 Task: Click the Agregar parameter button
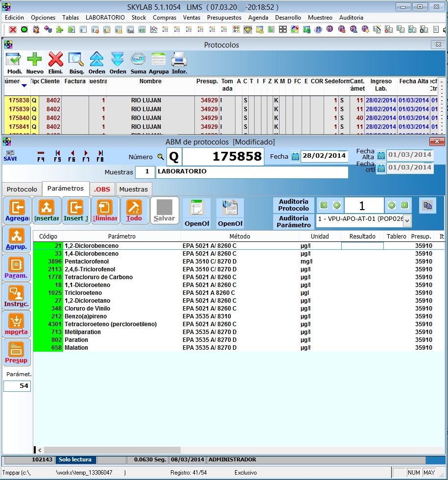pos(17,211)
